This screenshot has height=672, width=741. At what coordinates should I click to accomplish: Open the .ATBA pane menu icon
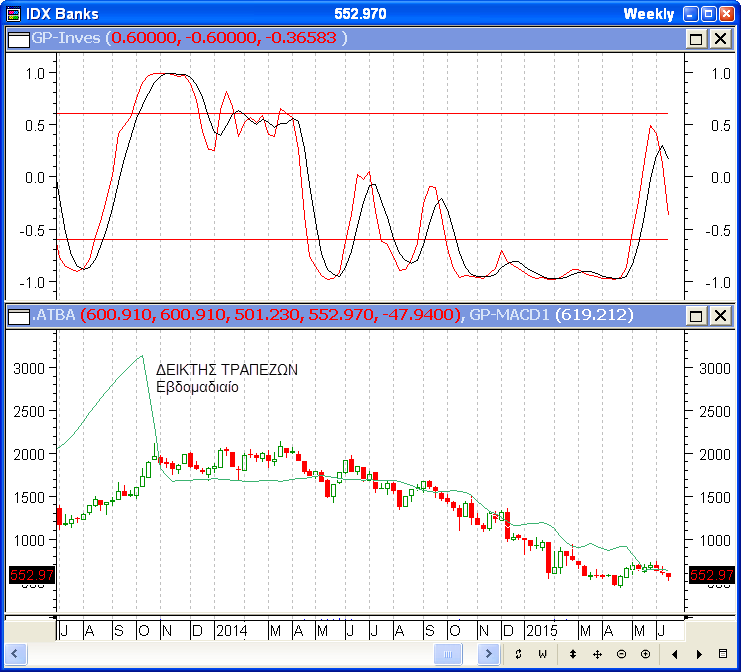point(19,316)
